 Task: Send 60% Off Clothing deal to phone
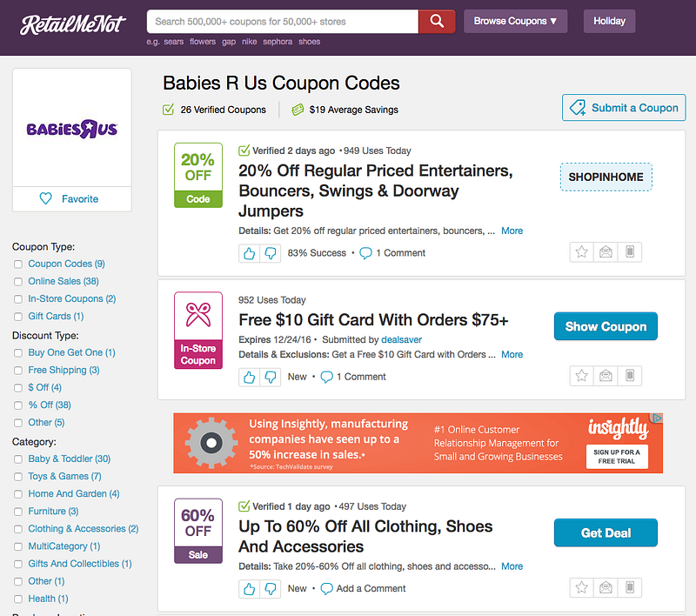click(629, 587)
